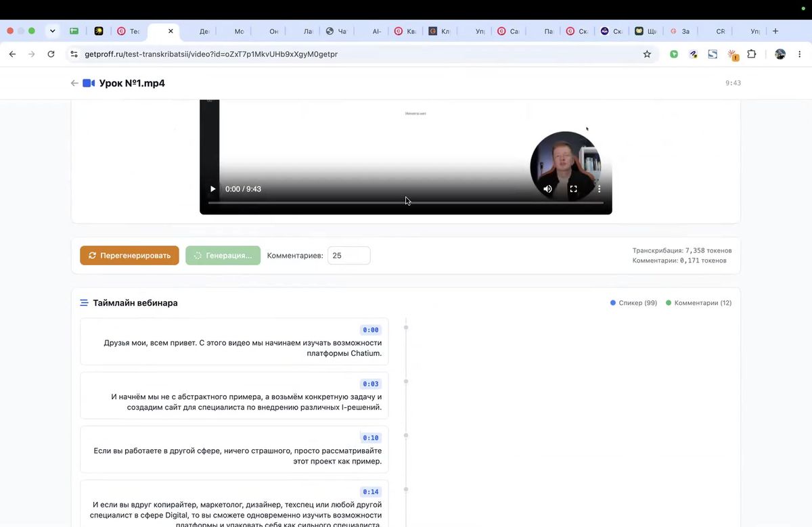Jump to timestamp 0:14

coord(371,492)
